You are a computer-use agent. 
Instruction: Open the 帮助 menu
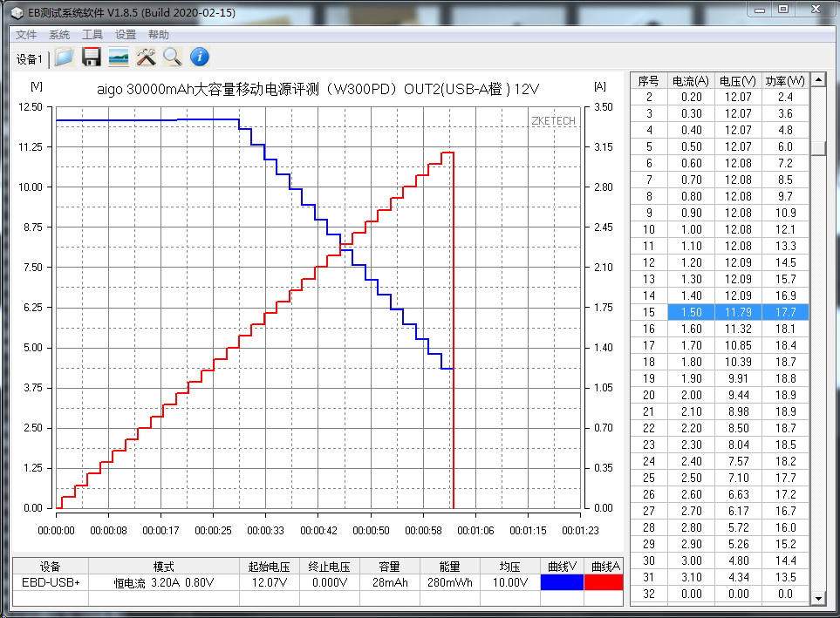point(159,35)
